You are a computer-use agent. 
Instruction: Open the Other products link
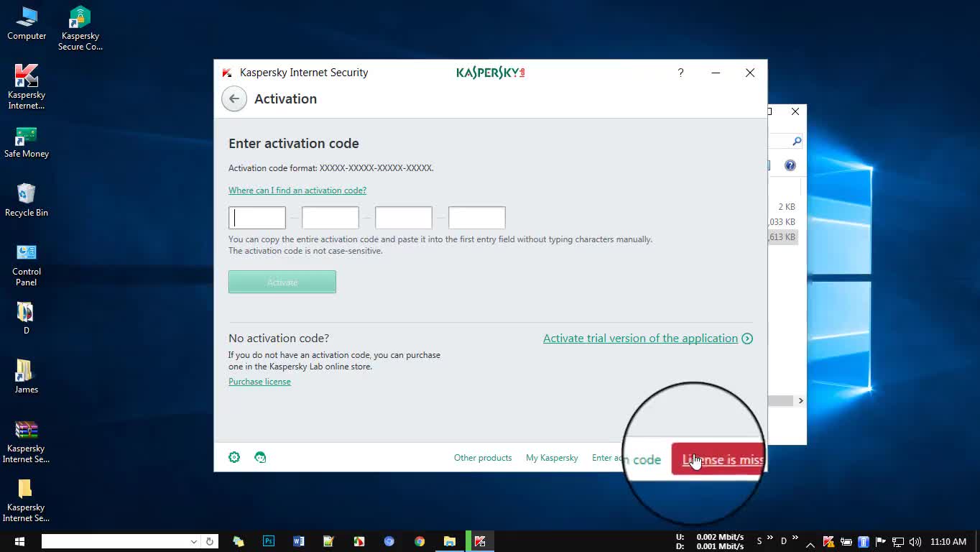(x=483, y=458)
